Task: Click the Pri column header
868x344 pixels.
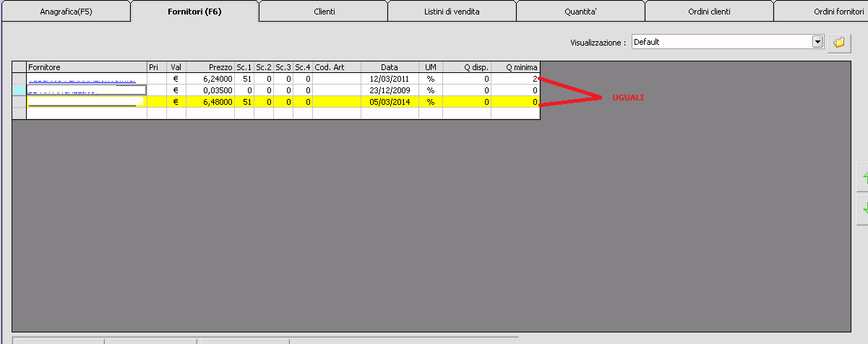Action: (x=157, y=67)
